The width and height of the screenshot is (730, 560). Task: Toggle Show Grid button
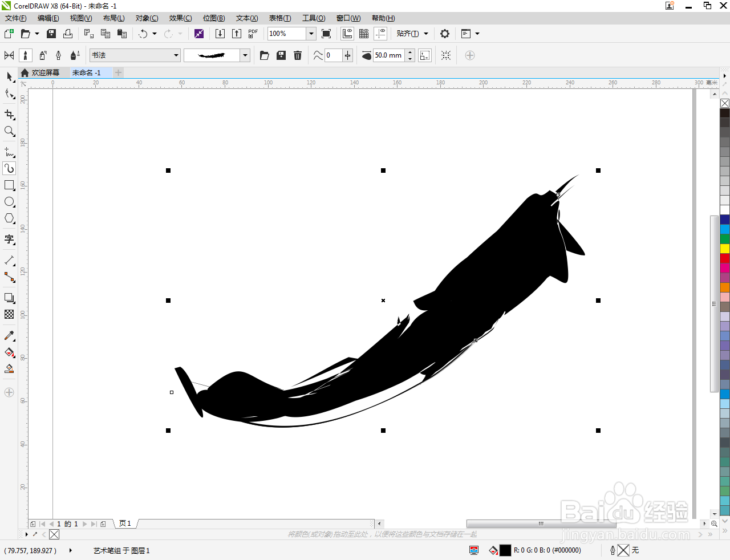[x=364, y=34]
